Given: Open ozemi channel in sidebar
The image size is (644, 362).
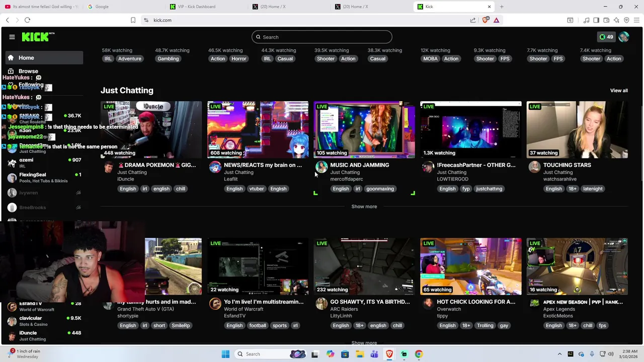Looking at the screenshot, I should tap(44, 163).
